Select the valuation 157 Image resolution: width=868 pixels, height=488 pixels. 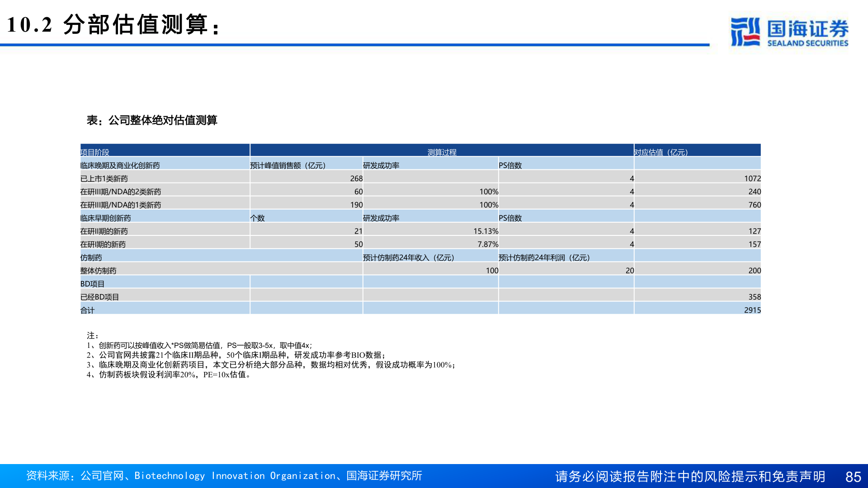point(755,244)
